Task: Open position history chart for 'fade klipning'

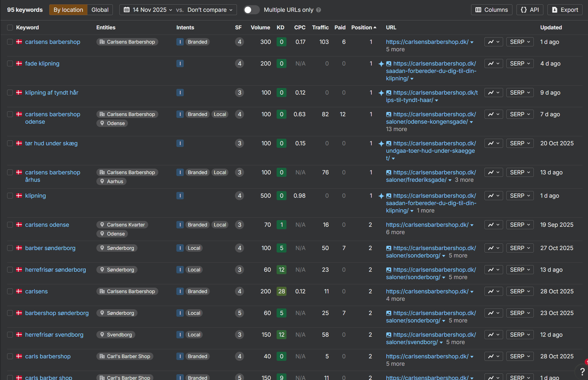Action: (494, 64)
